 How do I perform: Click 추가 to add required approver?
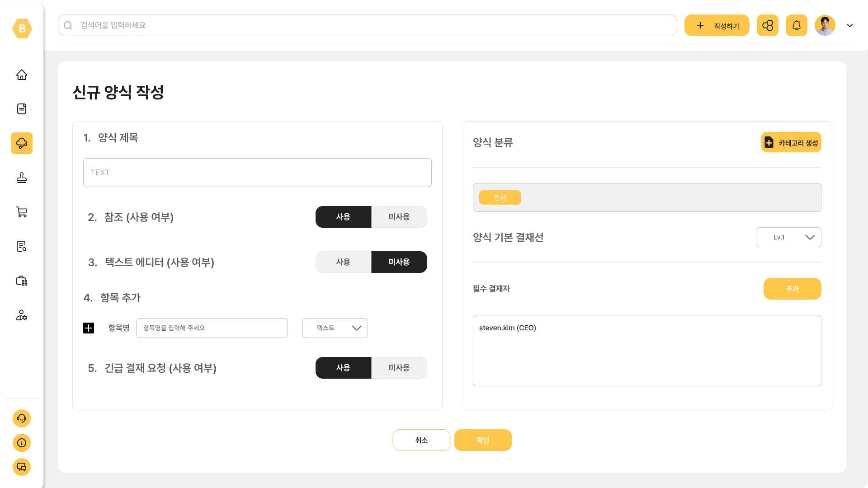pyautogui.click(x=792, y=289)
